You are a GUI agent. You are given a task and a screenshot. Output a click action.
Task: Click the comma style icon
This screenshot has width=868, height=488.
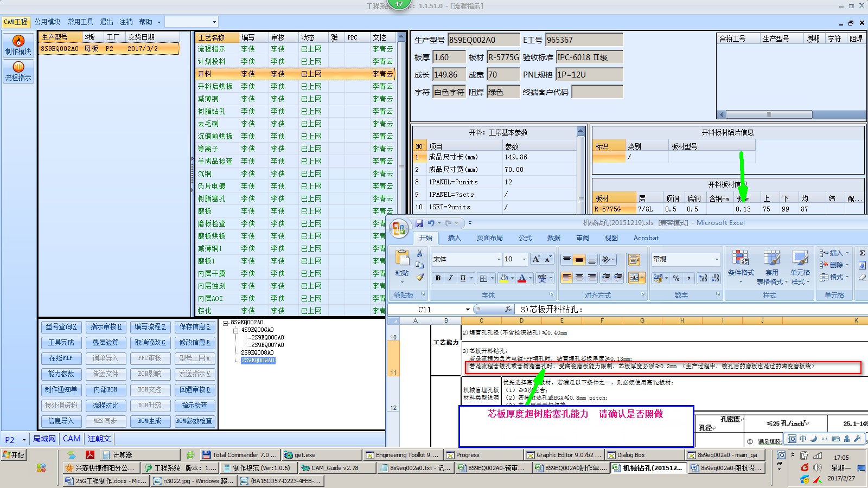689,278
